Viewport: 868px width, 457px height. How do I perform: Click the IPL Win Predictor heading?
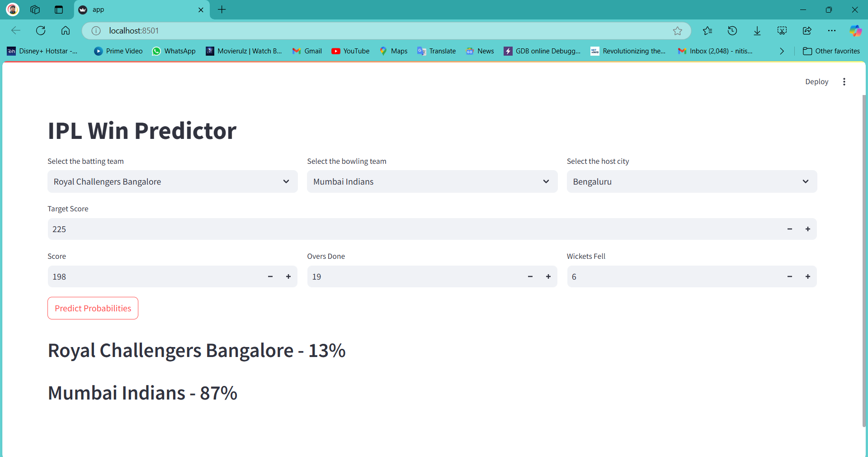point(142,131)
